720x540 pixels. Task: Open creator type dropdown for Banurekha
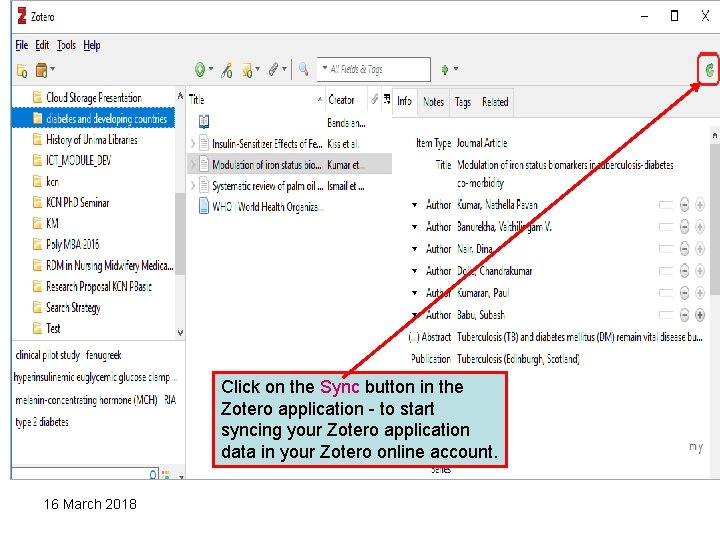coord(415,227)
